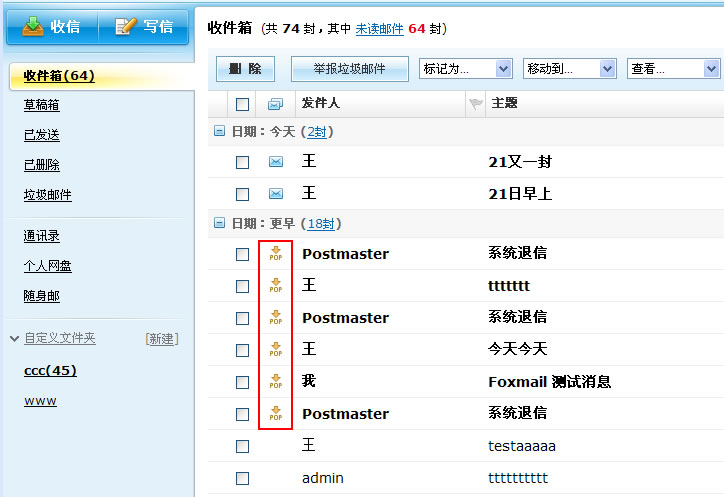The image size is (724, 497).
Task: Check the select-all checkbox in the header
Action: [242, 104]
